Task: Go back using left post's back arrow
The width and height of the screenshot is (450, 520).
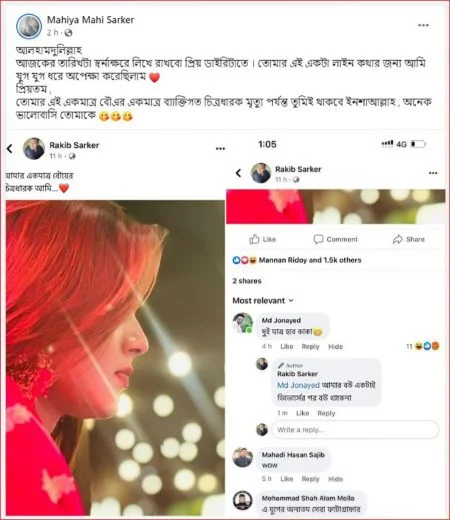Action: point(10,149)
